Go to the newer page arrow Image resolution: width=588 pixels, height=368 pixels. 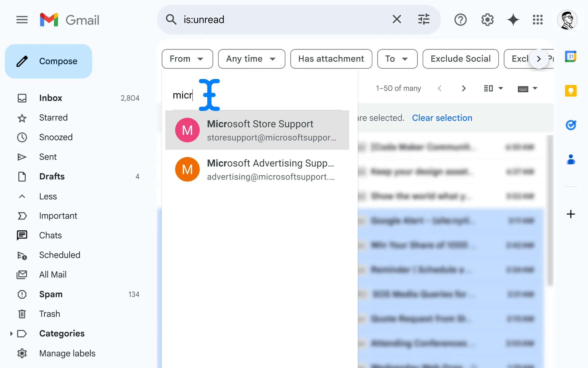(x=440, y=88)
